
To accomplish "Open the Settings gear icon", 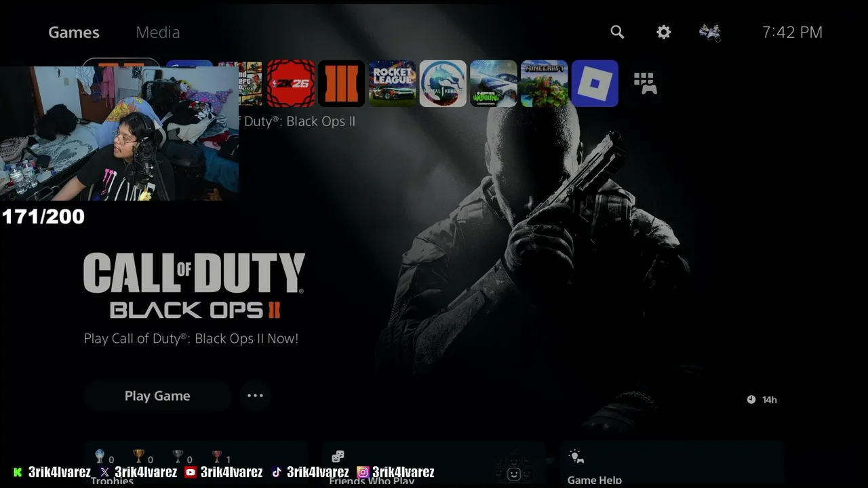I will (664, 32).
